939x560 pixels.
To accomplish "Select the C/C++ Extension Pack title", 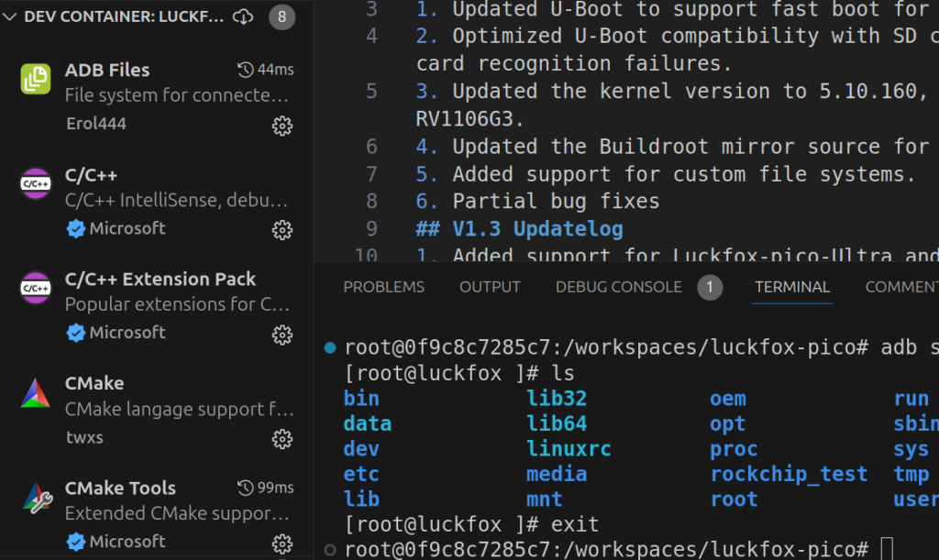I will tap(160, 280).
